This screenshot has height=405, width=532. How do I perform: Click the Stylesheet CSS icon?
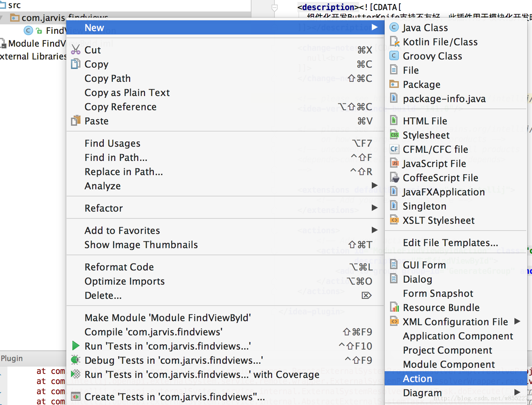click(394, 135)
